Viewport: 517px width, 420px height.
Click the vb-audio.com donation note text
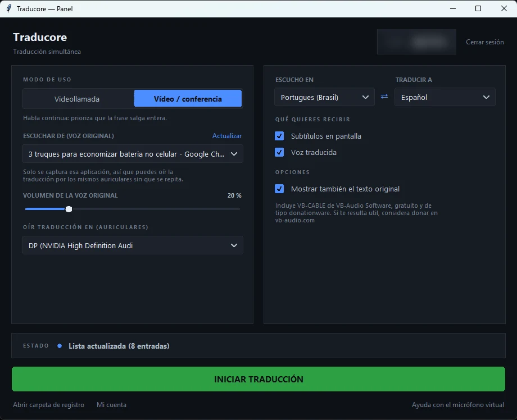[356, 213]
